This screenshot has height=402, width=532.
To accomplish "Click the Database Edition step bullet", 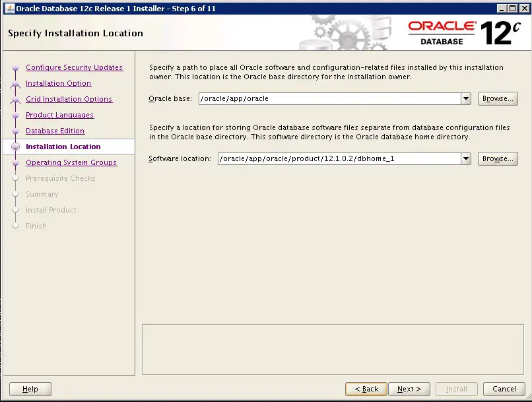I will [x=15, y=131].
